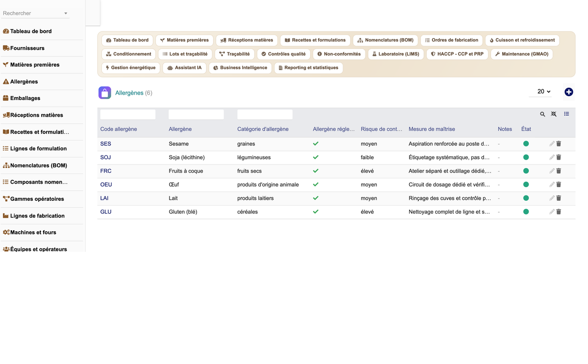Edit the LAI Lait row pencil icon

click(x=552, y=198)
